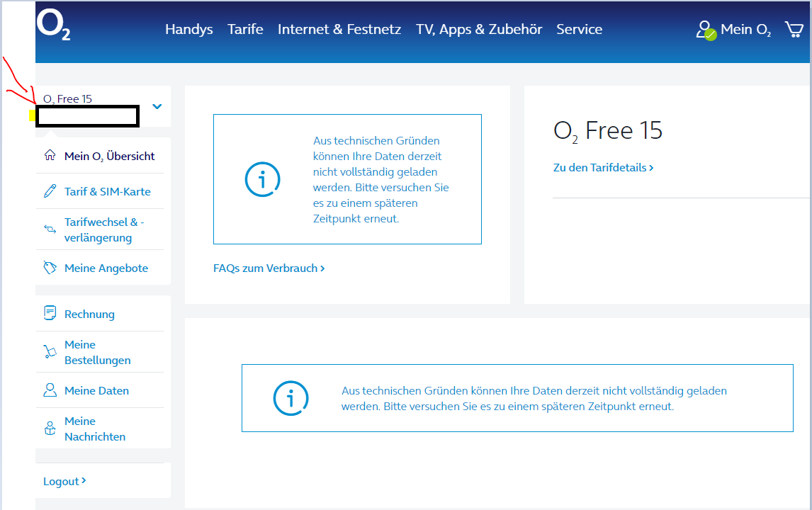
Task: Click the house icon beside Mein O2 Übersicht
Action: [50, 155]
